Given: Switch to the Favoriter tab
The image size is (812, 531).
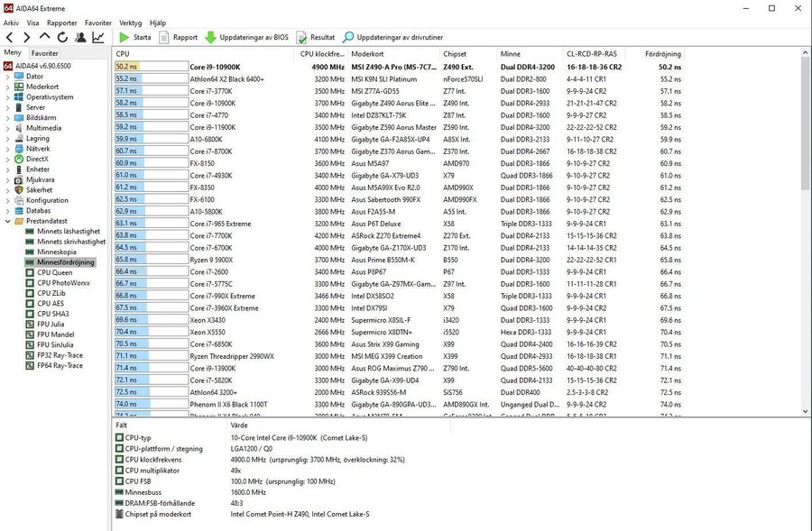Looking at the screenshot, I should coord(44,53).
